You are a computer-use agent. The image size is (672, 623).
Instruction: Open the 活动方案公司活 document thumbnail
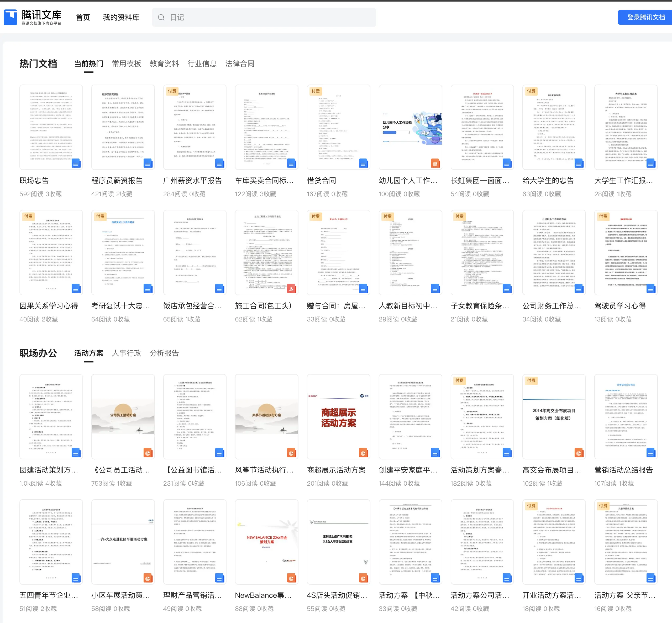click(482, 542)
